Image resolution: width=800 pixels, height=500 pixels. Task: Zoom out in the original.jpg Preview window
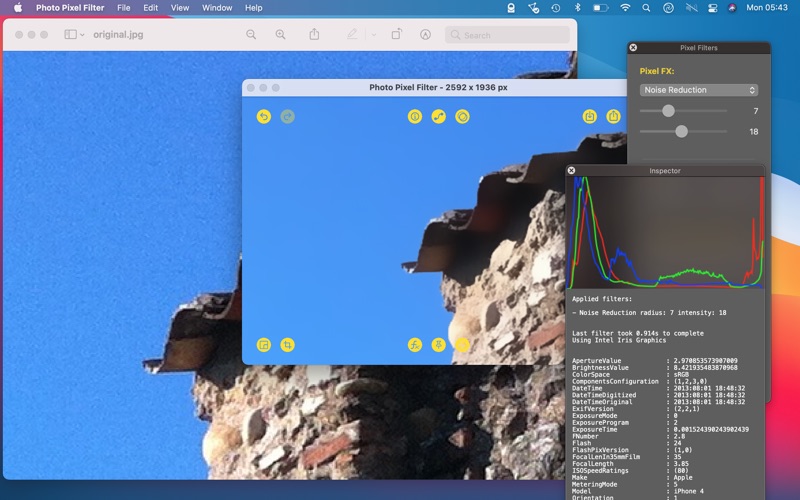coord(251,35)
